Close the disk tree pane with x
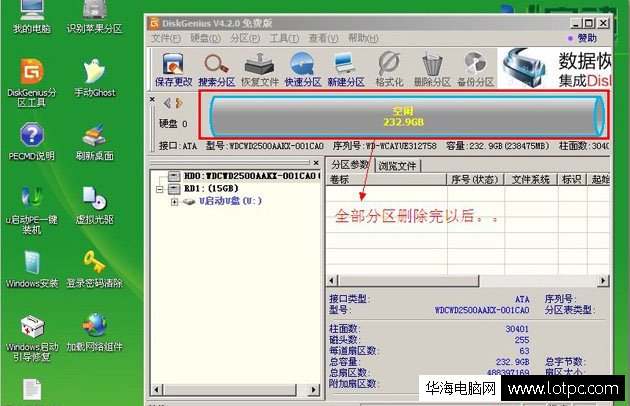The width and height of the screenshot is (630, 406). click(316, 163)
